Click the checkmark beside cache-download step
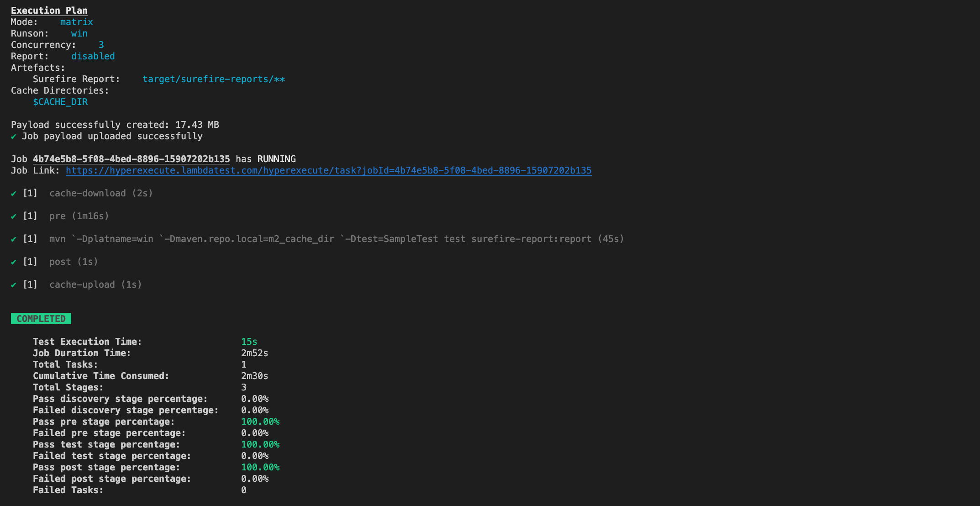The height and width of the screenshot is (506, 980). click(x=14, y=194)
